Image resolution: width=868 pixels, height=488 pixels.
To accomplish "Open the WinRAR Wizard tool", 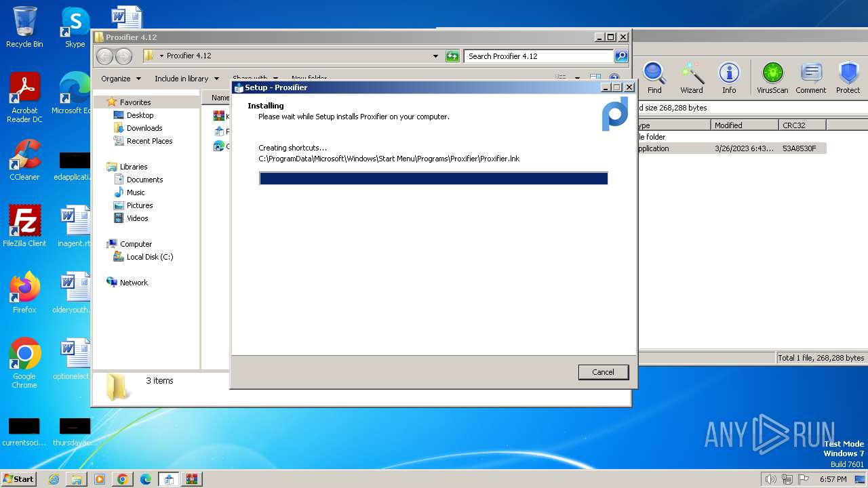I will [692, 77].
